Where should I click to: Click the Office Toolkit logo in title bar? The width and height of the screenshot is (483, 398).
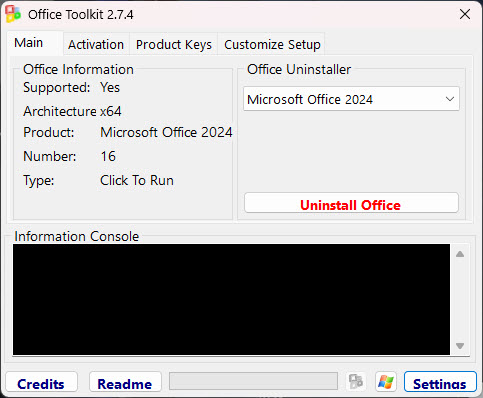tap(13, 14)
